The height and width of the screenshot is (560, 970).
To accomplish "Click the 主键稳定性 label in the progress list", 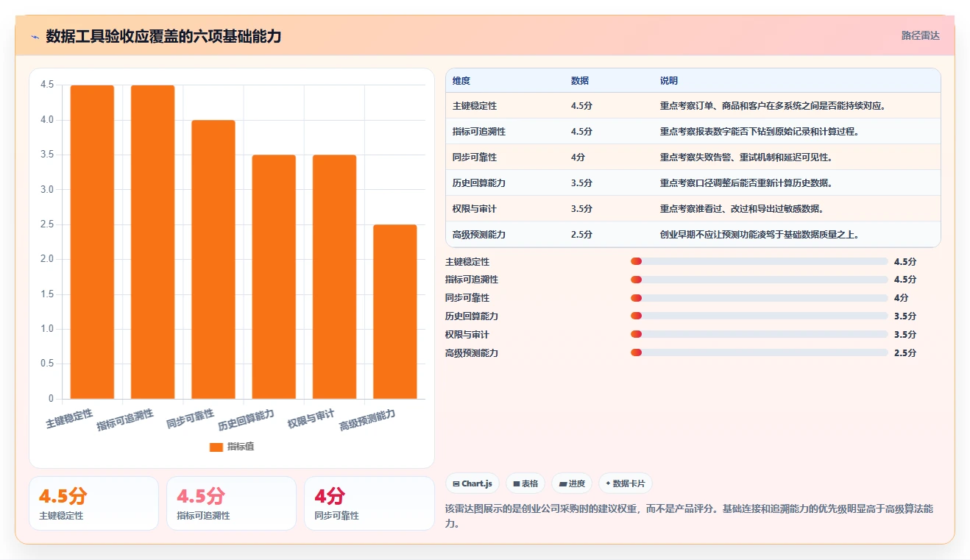I will click(467, 261).
